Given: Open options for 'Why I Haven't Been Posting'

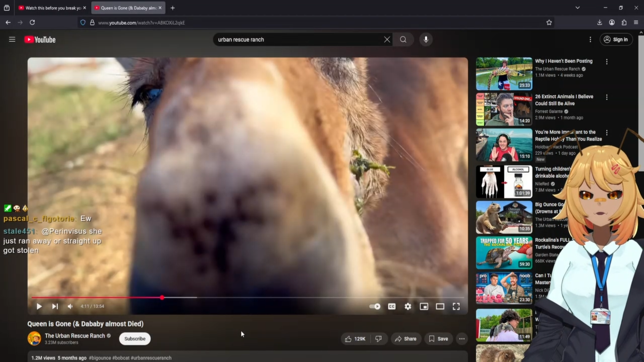Looking at the screenshot, I should 607,62.
